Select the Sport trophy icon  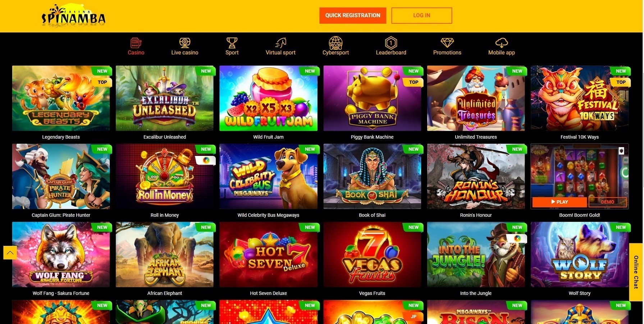(x=232, y=43)
